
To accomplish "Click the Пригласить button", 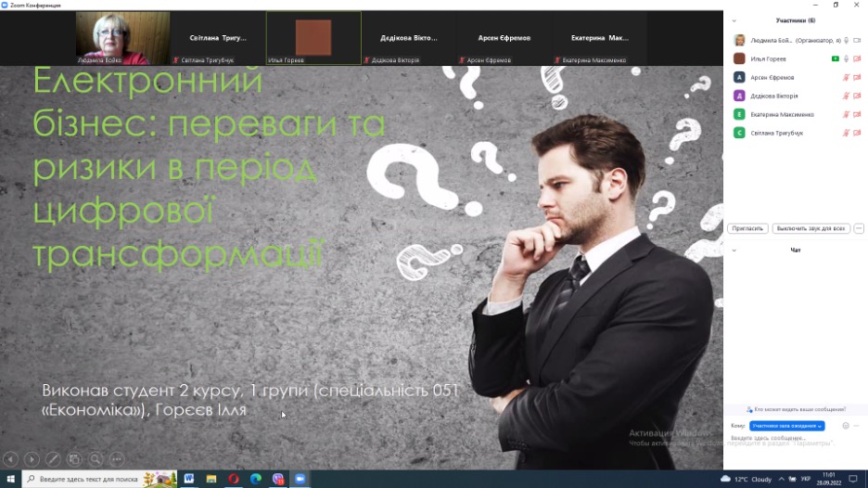I will [747, 228].
